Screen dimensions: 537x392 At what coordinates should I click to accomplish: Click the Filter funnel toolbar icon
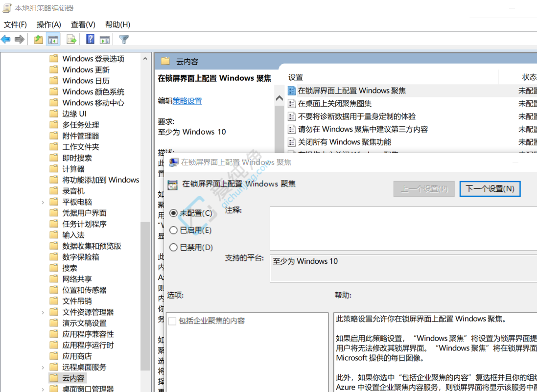[x=124, y=39]
